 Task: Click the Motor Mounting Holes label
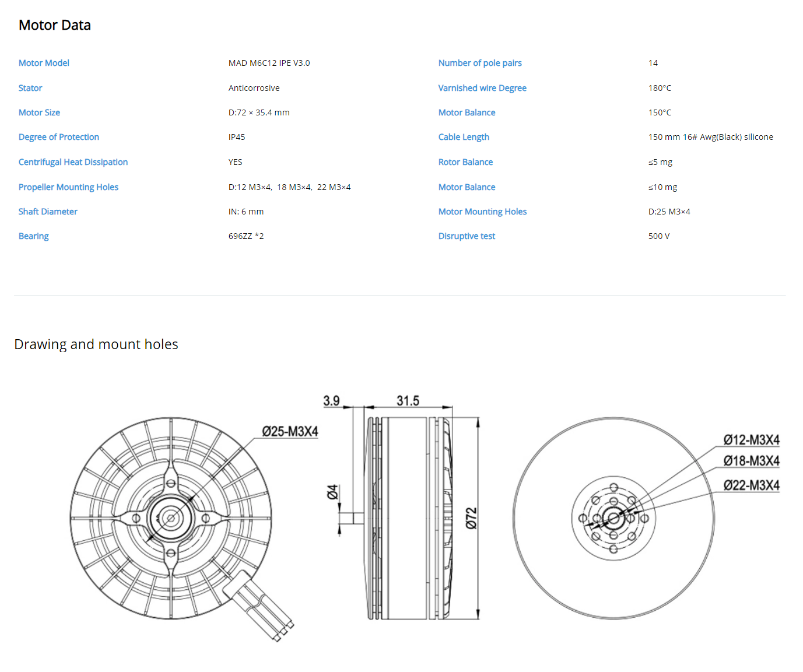click(482, 212)
